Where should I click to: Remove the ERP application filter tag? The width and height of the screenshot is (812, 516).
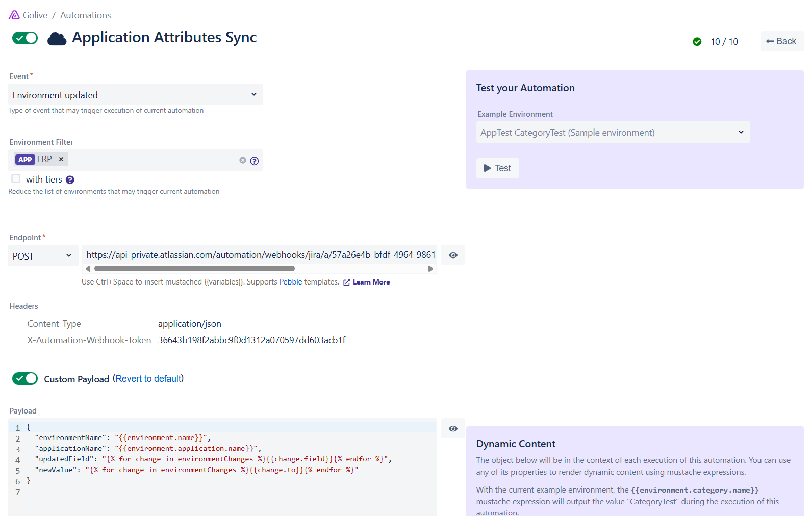tap(61, 159)
